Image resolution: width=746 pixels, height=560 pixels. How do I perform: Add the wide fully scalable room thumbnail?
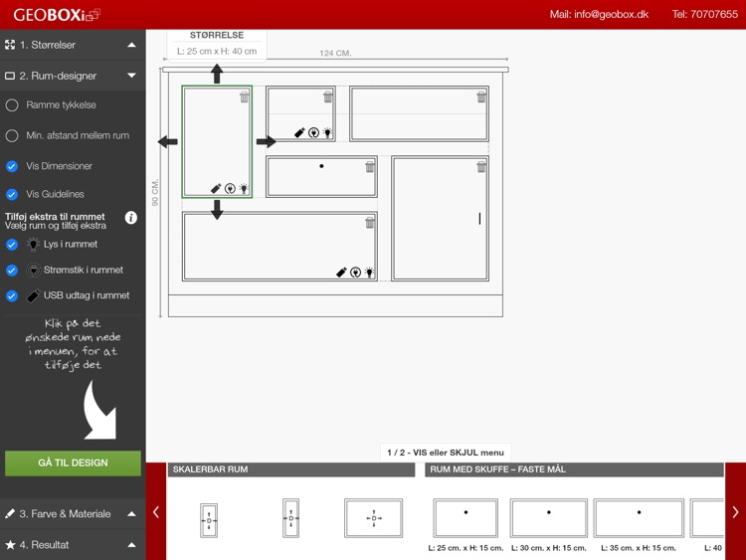tap(373, 518)
